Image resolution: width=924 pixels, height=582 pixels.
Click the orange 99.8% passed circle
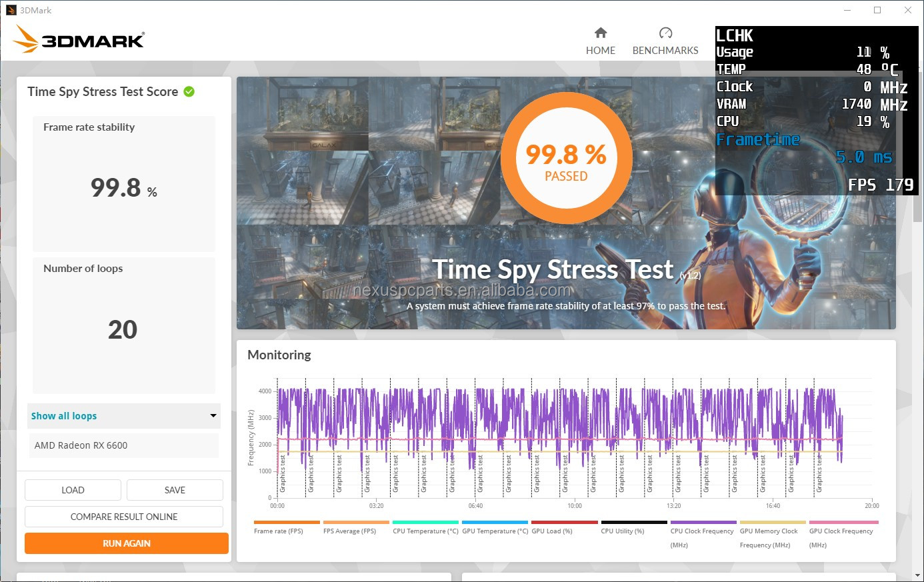point(566,159)
